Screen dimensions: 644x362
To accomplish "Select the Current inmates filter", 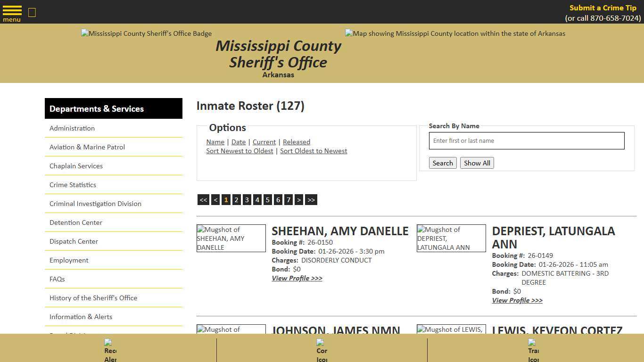I will (x=264, y=141).
